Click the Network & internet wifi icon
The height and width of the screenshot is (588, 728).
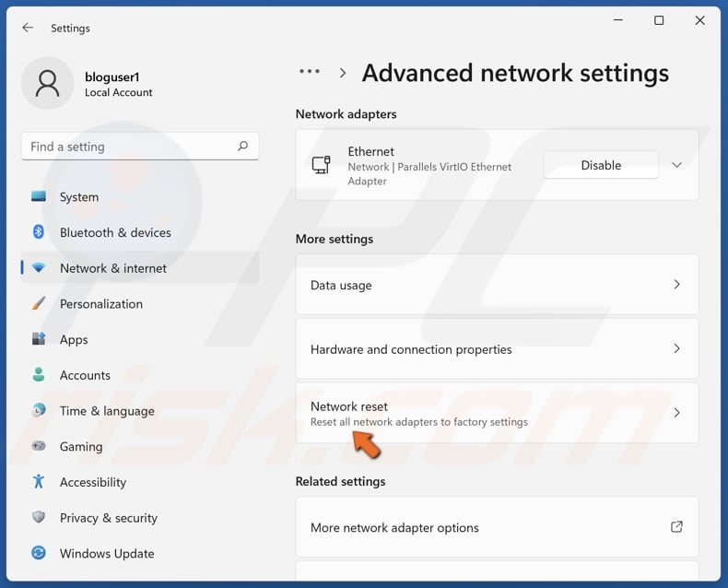(39, 268)
